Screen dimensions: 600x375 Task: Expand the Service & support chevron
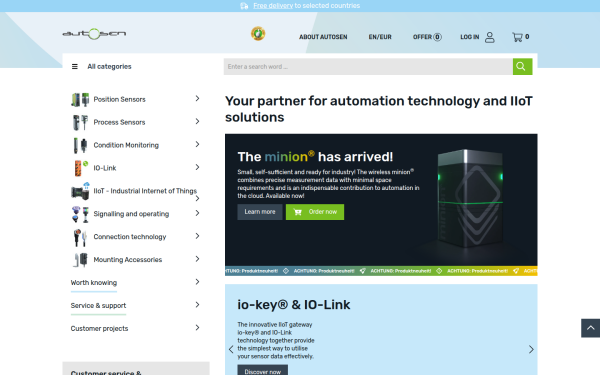197,305
